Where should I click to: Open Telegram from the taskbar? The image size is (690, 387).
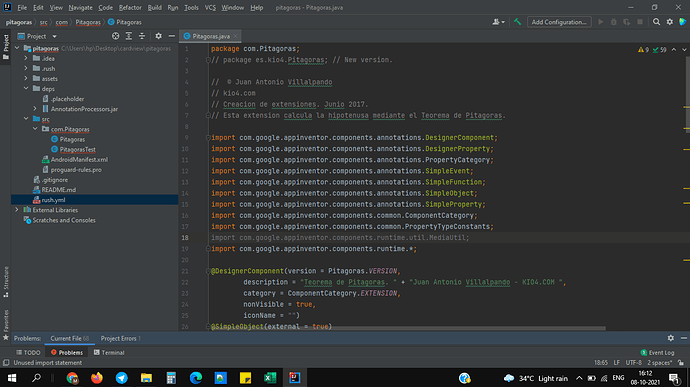(121, 378)
